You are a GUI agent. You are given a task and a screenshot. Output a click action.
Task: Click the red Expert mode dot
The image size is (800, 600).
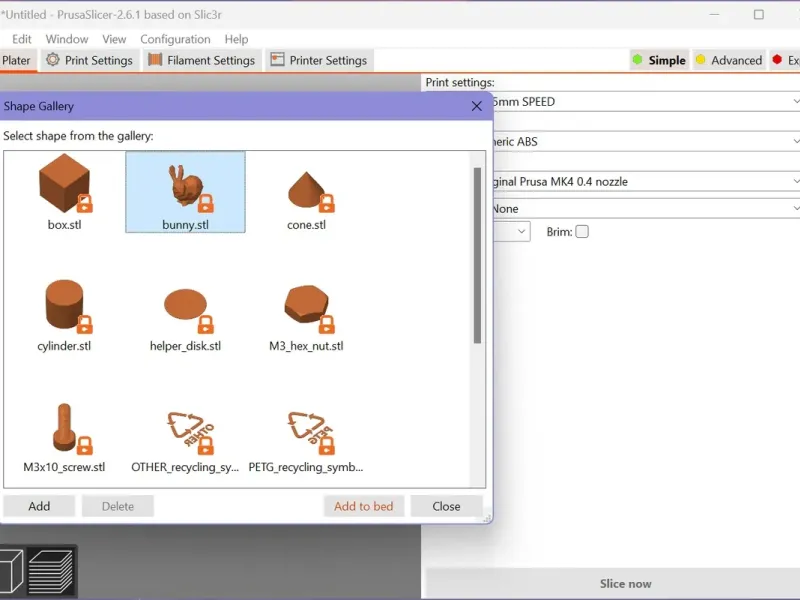pos(777,60)
